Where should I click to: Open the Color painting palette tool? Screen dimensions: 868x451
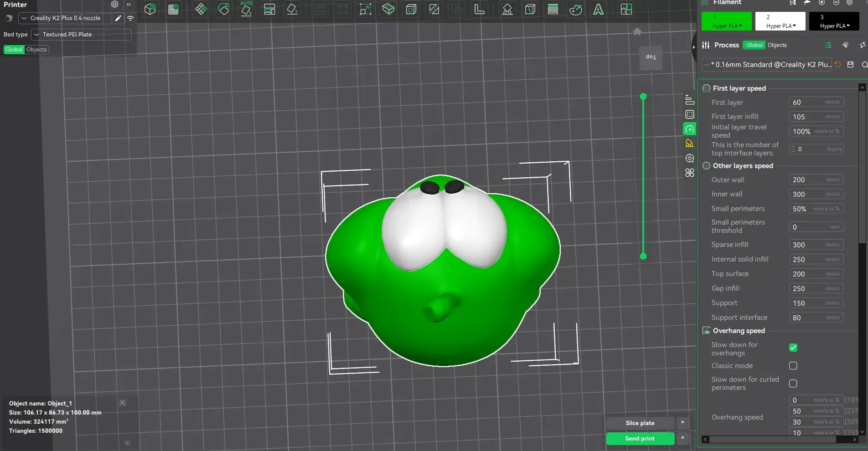pos(576,9)
